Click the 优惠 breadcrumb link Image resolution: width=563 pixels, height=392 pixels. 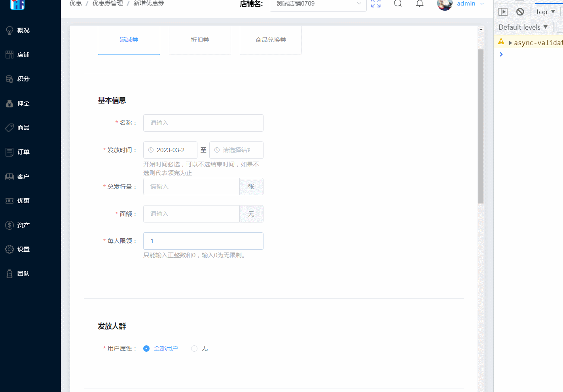pos(75,3)
